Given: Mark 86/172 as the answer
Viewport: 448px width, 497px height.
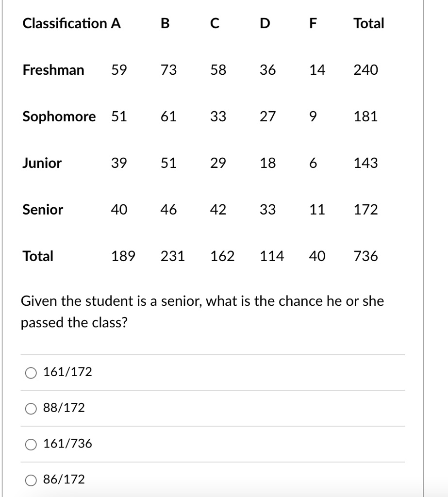Looking at the screenshot, I should tap(31, 480).
